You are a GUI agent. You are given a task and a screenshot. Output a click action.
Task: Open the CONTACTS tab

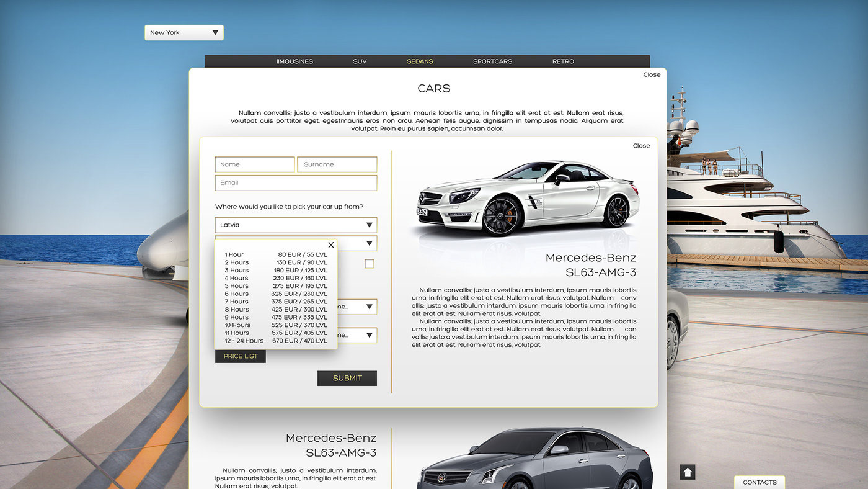click(759, 482)
